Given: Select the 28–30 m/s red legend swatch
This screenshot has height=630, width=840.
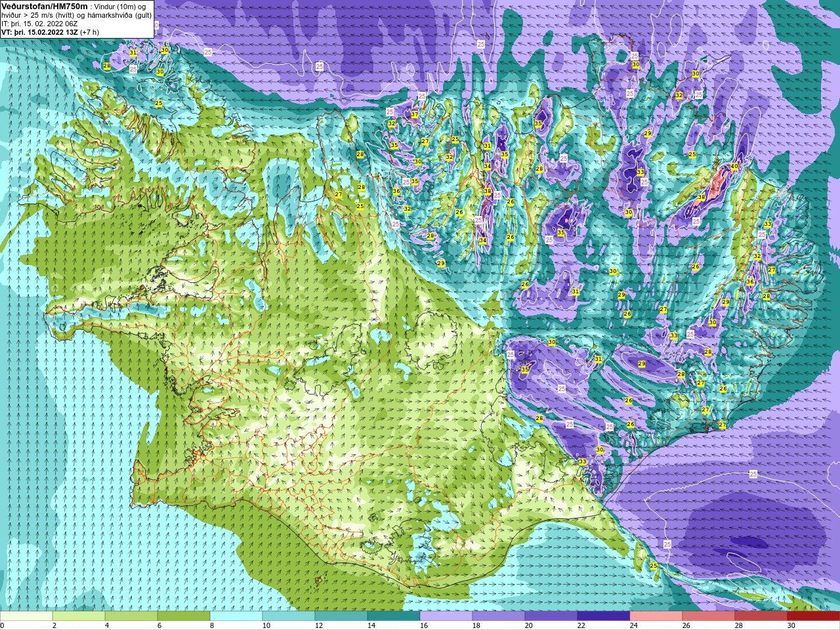Looking at the screenshot, I should pos(761,616).
